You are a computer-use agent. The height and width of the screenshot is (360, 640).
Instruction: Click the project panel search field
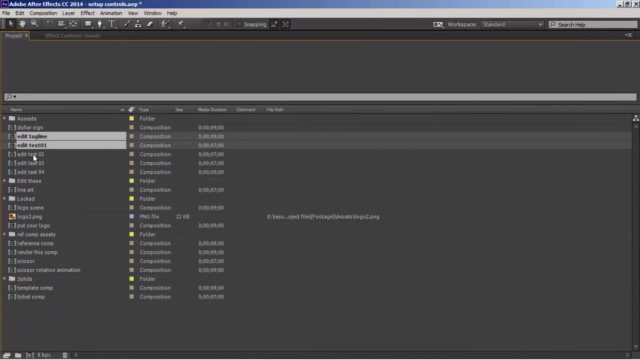pos(320,97)
